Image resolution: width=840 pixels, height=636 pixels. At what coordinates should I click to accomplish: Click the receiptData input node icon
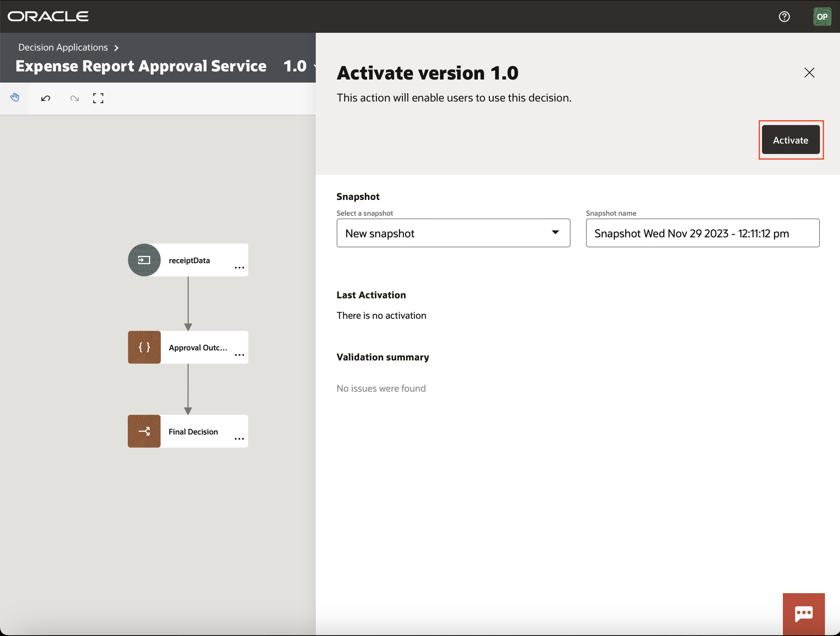point(144,260)
